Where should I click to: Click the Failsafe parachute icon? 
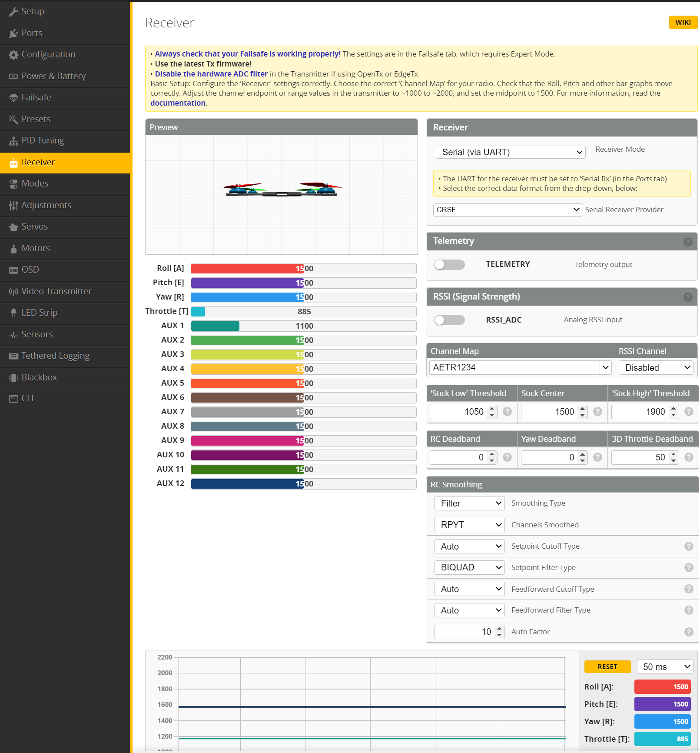13,98
